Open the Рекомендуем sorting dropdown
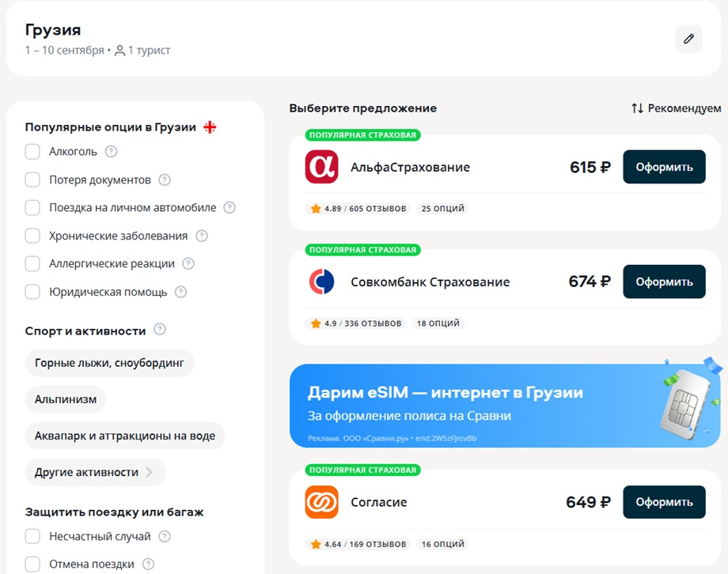This screenshot has width=728, height=574. pyautogui.click(x=676, y=108)
